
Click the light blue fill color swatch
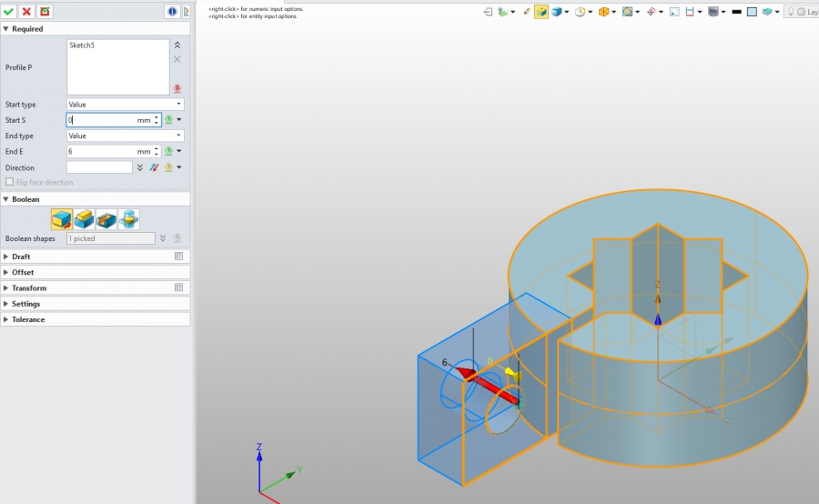(x=752, y=12)
